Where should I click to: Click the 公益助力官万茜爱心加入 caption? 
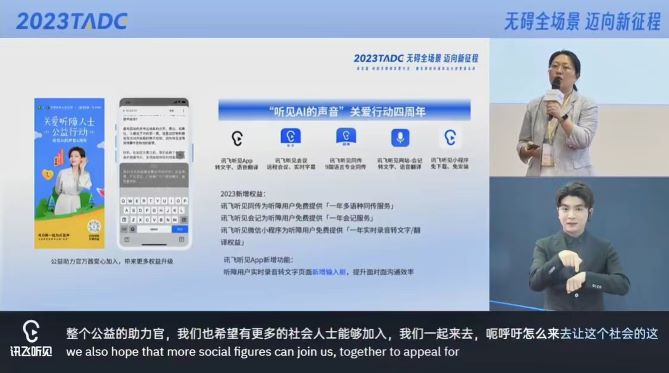coord(112,261)
